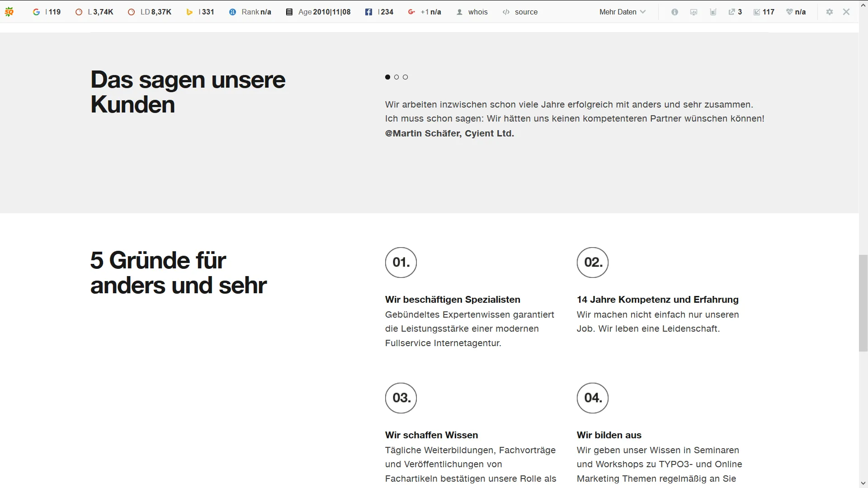Select the first testimonial slider dot
Image resolution: width=868 pixels, height=488 pixels.
pos(387,77)
